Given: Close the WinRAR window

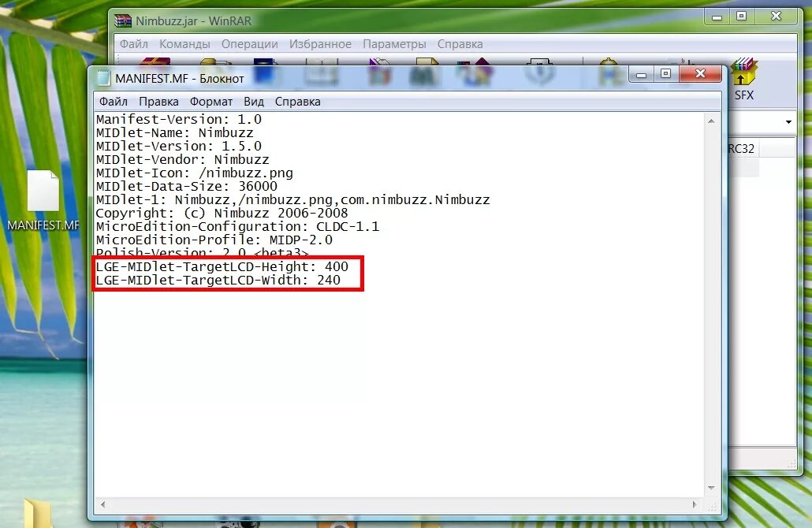Looking at the screenshot, I should pos(776,17).
